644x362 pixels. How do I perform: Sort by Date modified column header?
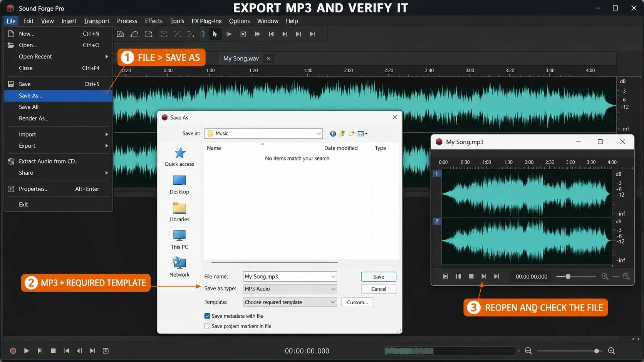click(341, 148)
